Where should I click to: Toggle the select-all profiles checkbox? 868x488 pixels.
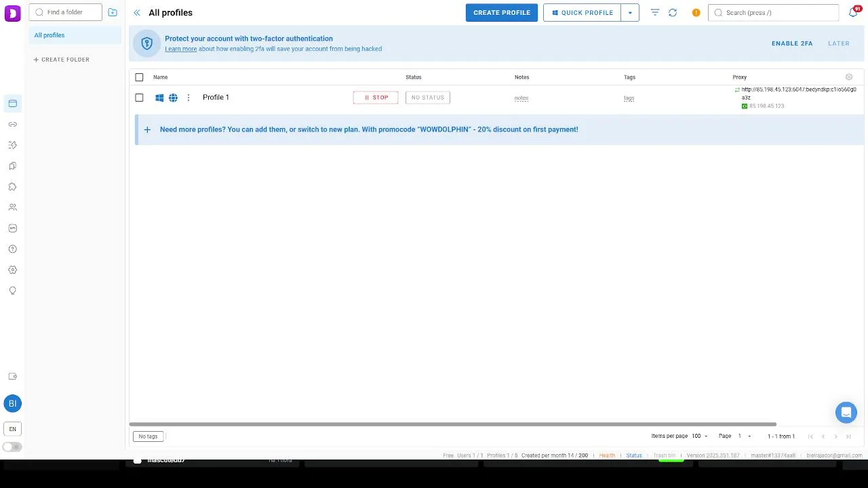pos(139,77)
